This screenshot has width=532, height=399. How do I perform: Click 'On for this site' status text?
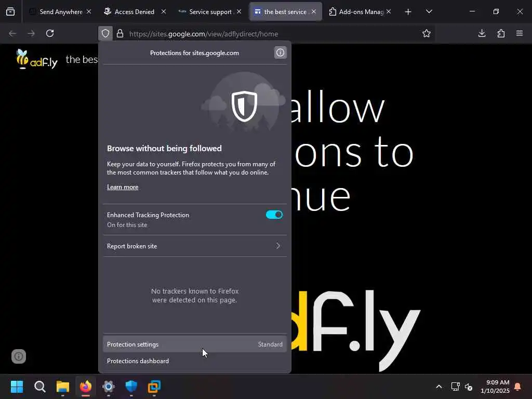tap(127, 225)
